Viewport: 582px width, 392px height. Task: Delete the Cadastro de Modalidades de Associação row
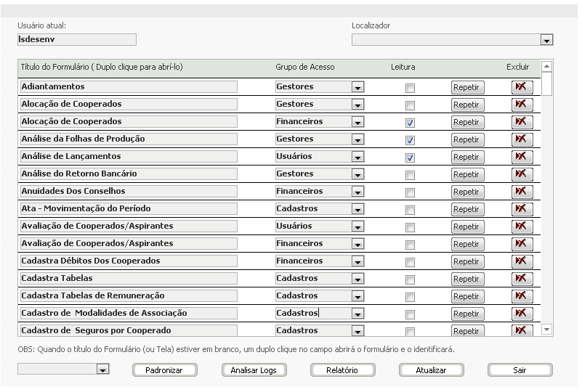pos(522,314)
